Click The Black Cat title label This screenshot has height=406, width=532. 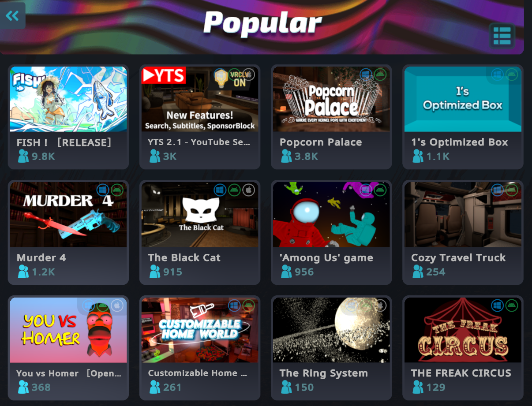pyautogui.click(x=184, y=257)
